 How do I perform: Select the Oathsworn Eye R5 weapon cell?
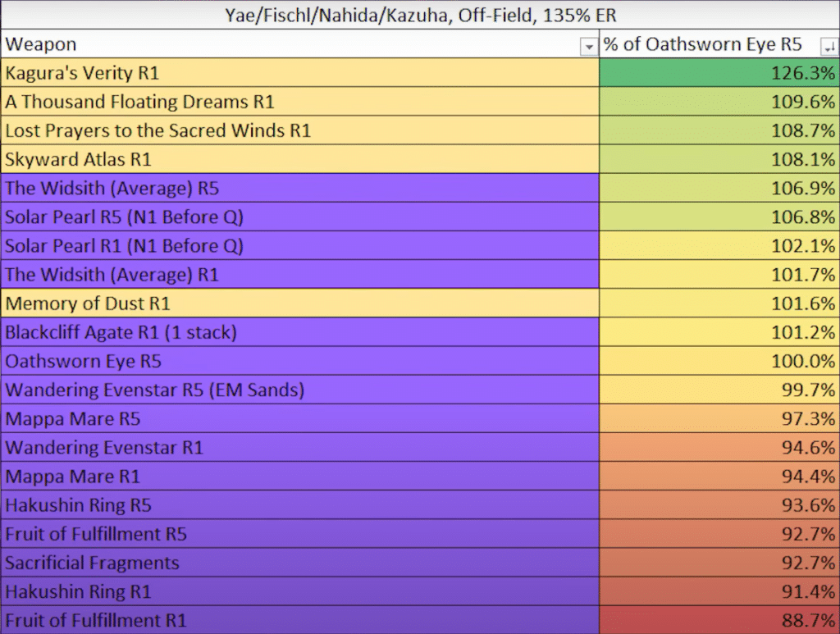300,362
